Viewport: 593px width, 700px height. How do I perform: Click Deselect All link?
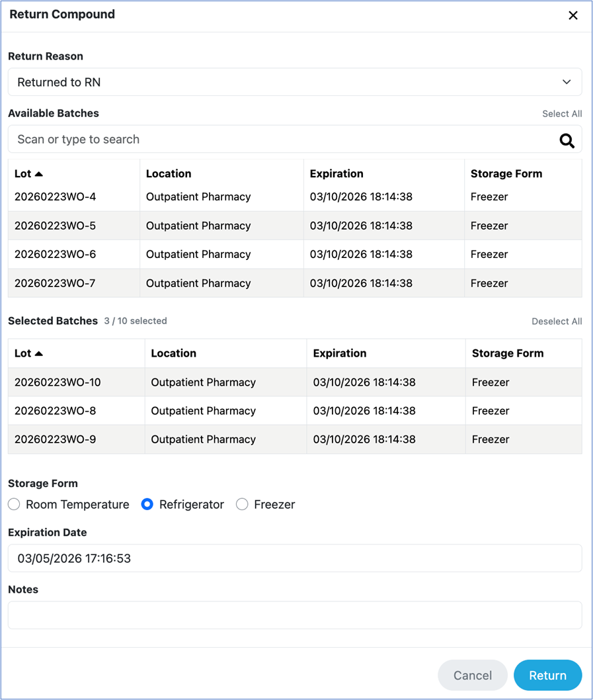pos(556,322)
